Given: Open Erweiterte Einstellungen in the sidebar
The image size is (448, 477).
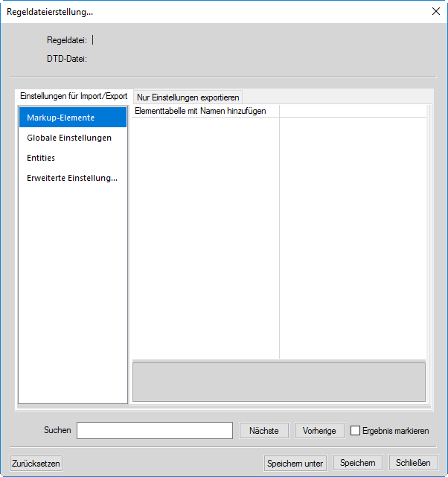Looking at the screenshot, I should 73,178.
